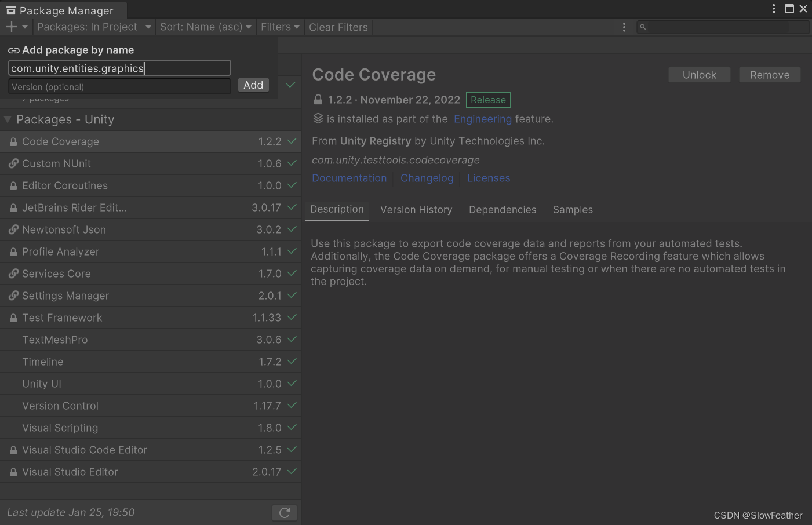Open Sort: Name (asc) dropdown
The height and width of the screenshot is (525, 812).
click(x=206, y=27)
